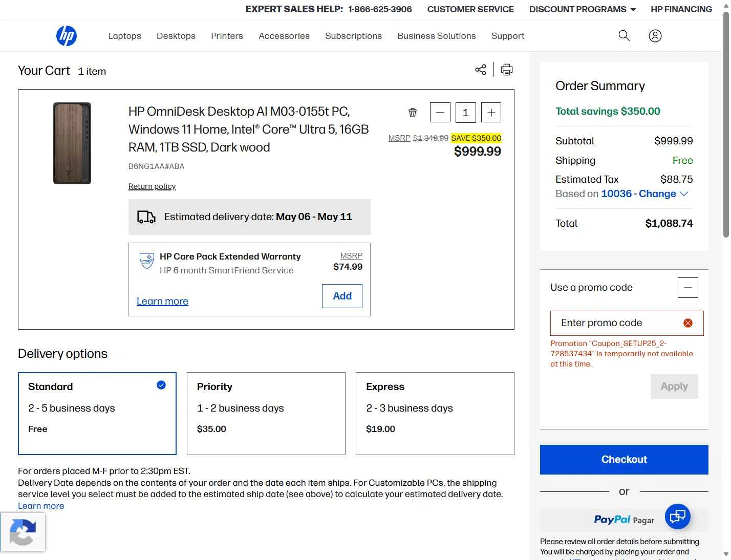Collapse the promo code section

click(x=688, y=288)
